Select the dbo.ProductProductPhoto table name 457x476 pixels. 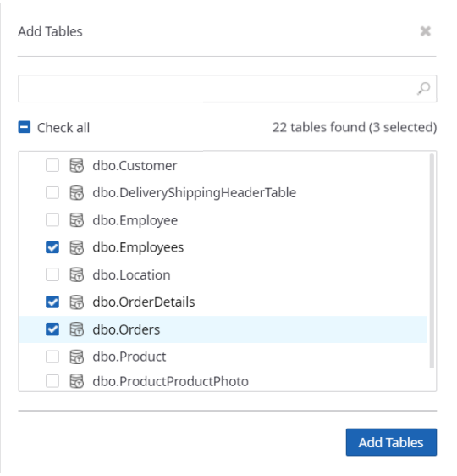pos(170,382)
